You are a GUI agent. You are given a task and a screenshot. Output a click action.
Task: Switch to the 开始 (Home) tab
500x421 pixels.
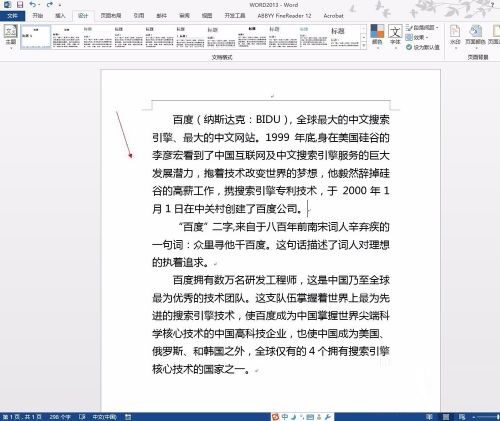38,16
